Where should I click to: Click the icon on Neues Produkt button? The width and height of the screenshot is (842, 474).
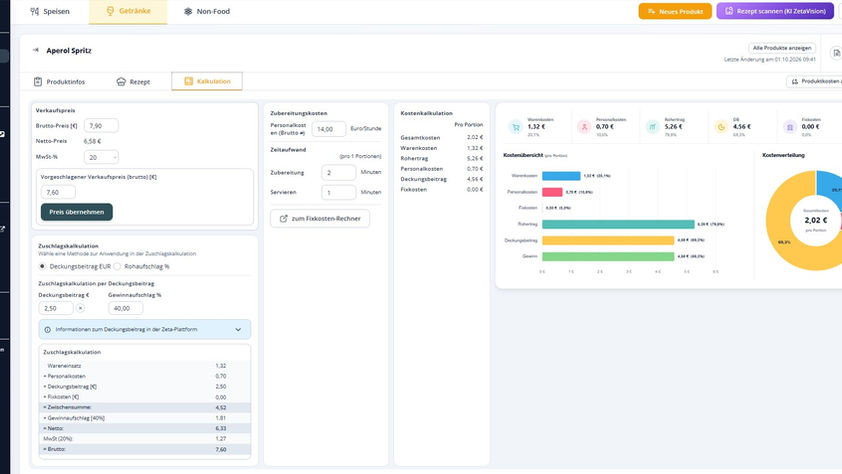point(651,11)
